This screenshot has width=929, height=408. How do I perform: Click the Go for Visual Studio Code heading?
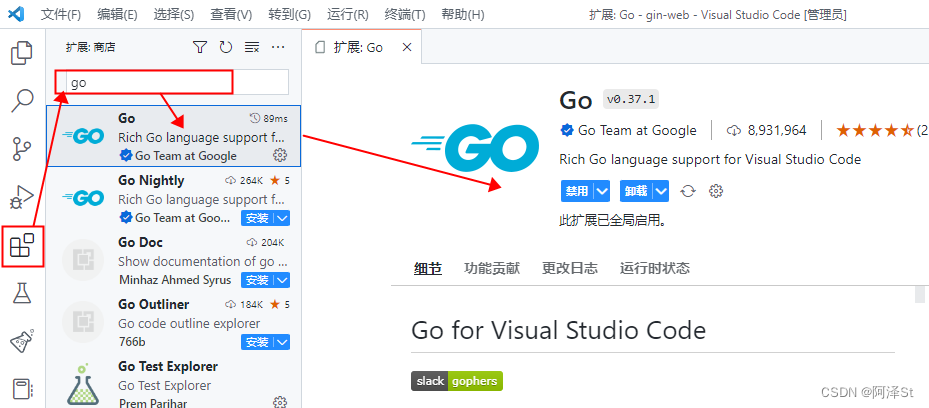pos(558,330)
